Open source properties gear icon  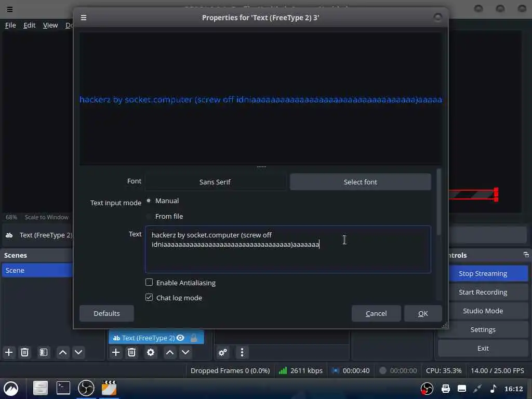pos(151,352)
